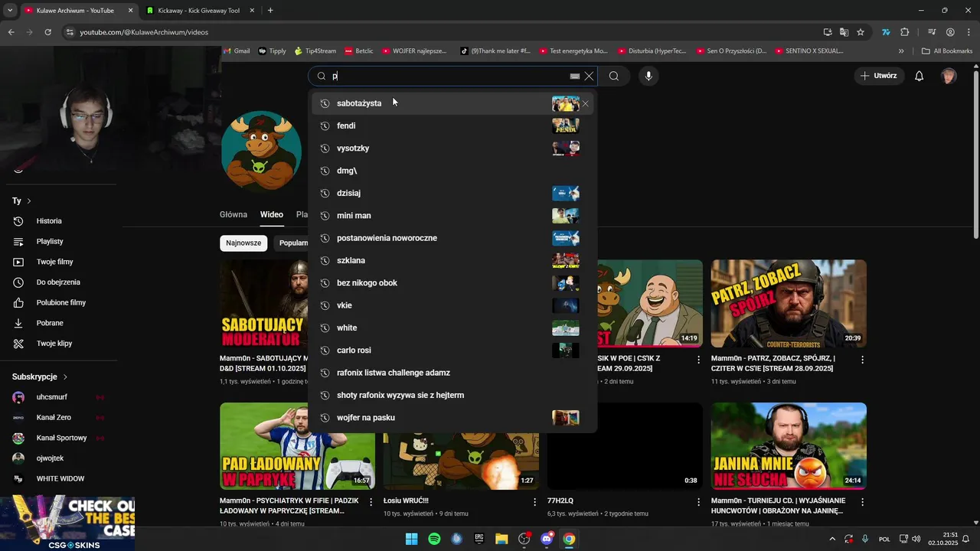The height and width of the screenshot is (551, 980).
Task: Open Do obejrzenia watch later list
Action: (x=60, y=282)
